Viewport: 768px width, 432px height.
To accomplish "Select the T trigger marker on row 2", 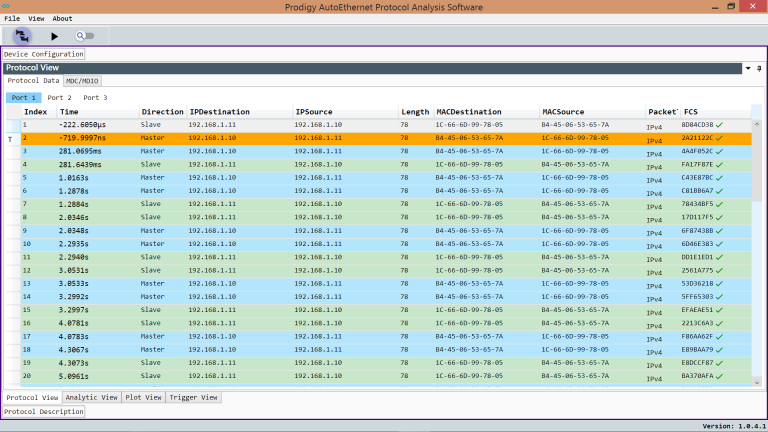I will coord(10,140).
